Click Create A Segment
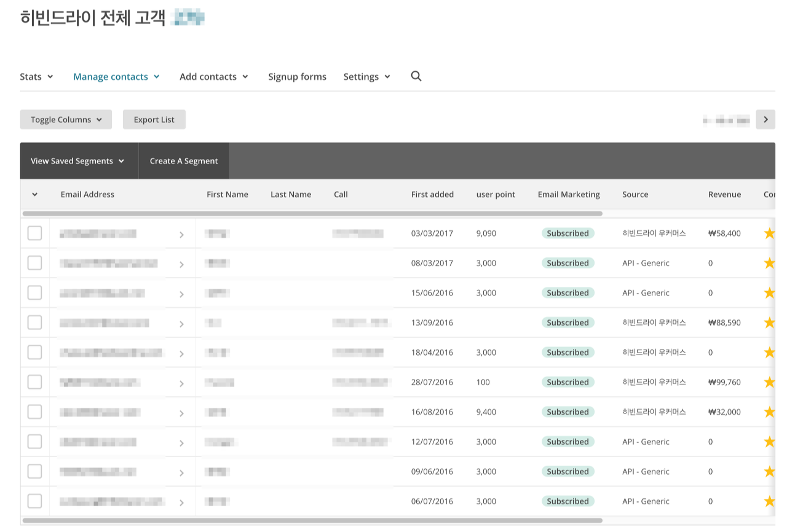The image size is (787, 532). [x=184, y=161]
